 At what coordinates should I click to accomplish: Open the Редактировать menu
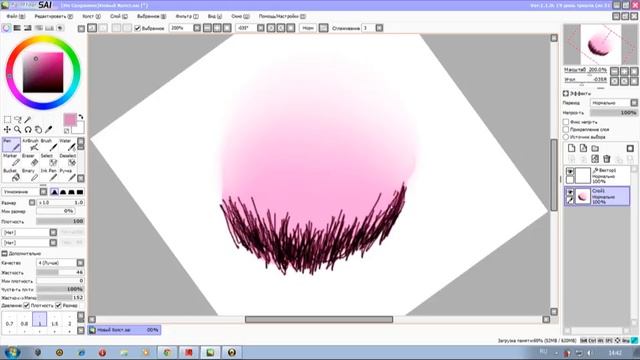tap(53, 16)
